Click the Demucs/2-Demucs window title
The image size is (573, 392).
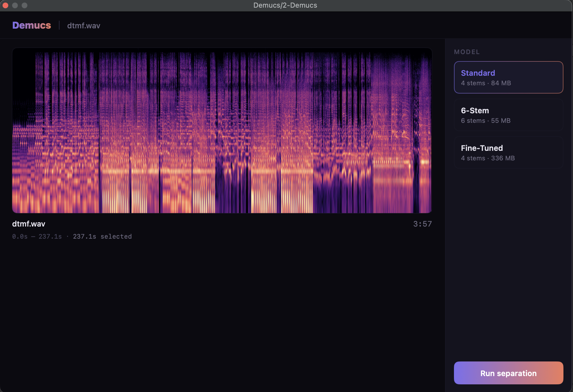tap(285, 5)
